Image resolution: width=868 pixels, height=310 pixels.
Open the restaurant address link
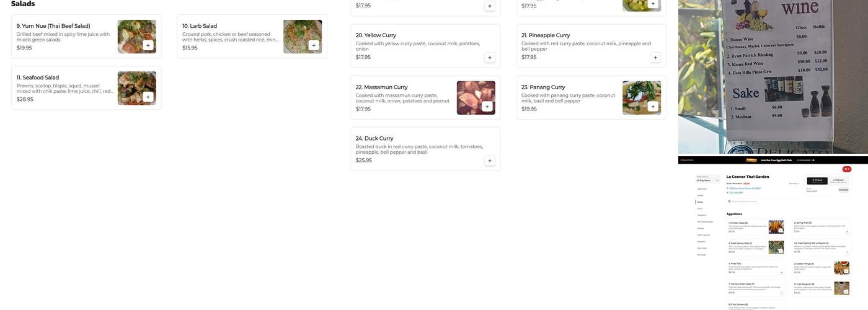pyautogui.click(x=745, y=188)
